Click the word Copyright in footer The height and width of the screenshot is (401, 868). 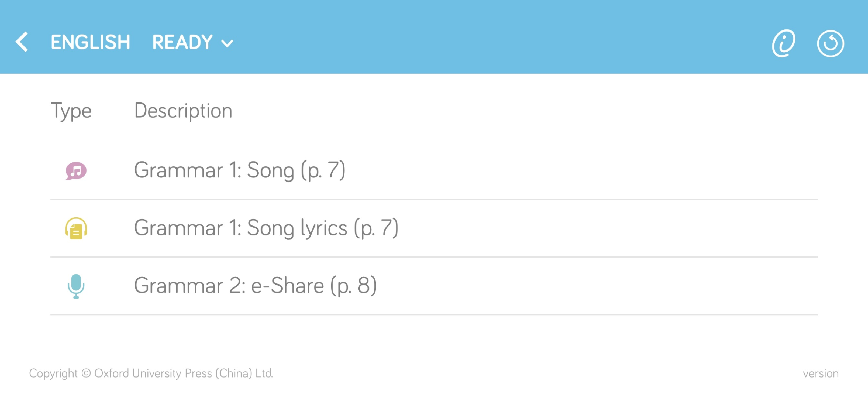[x=53, y=373]
